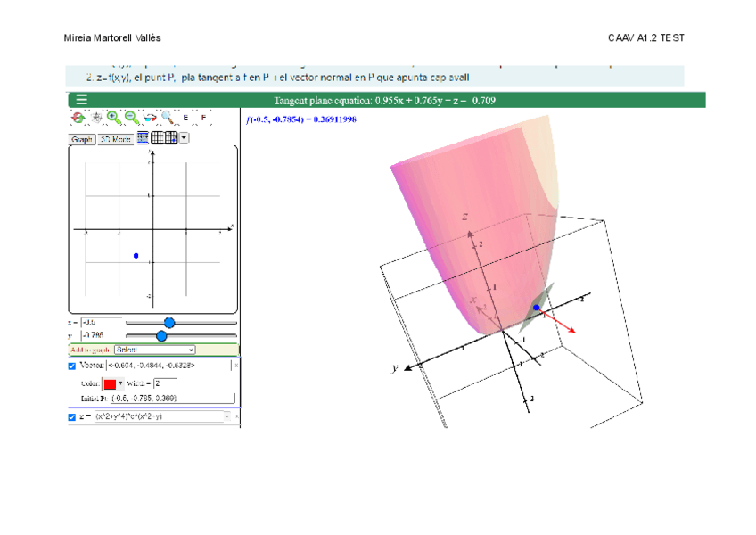
Task: Uncheck the z function visibility checkbox
Action: 72,416
